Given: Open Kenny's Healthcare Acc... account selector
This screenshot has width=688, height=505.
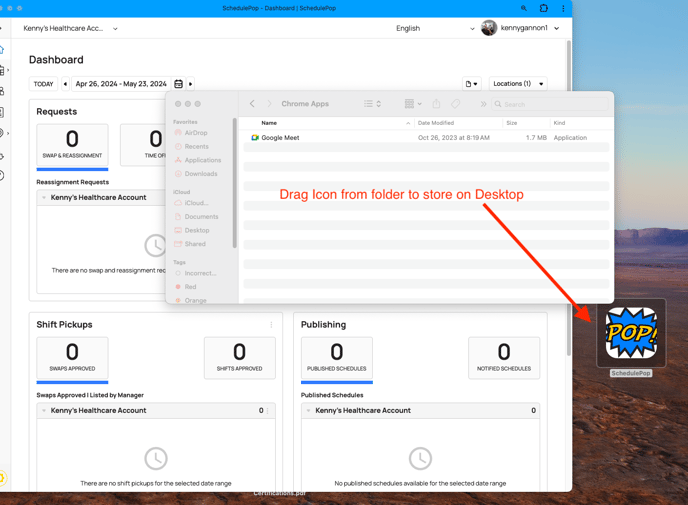Looking at the screenshot, I should 70,28.
